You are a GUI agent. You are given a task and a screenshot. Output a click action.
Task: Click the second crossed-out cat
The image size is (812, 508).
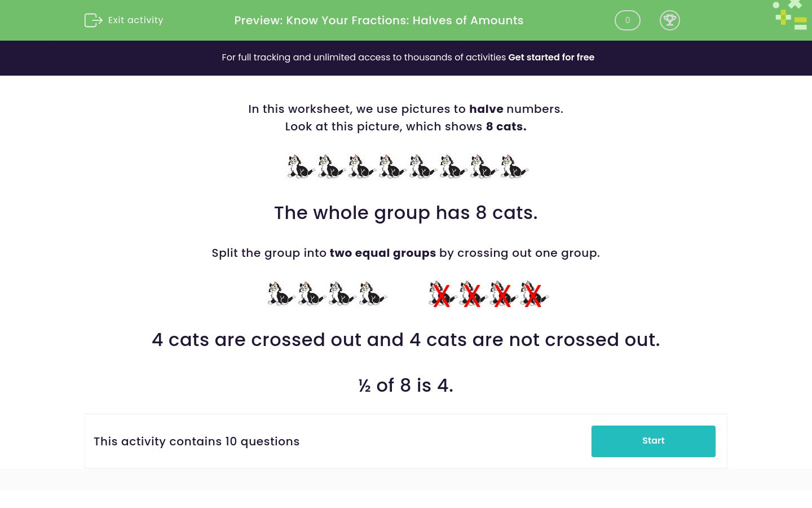pos(472,294)
